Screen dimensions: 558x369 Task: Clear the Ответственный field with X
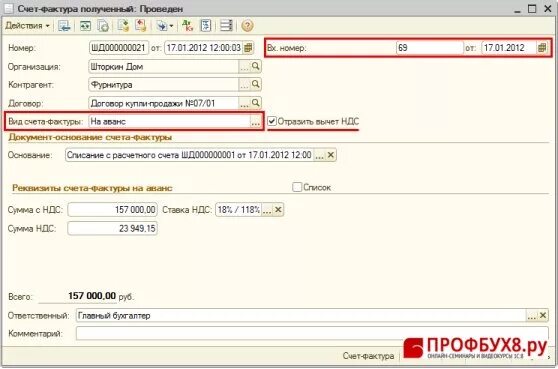pos(543,315)
